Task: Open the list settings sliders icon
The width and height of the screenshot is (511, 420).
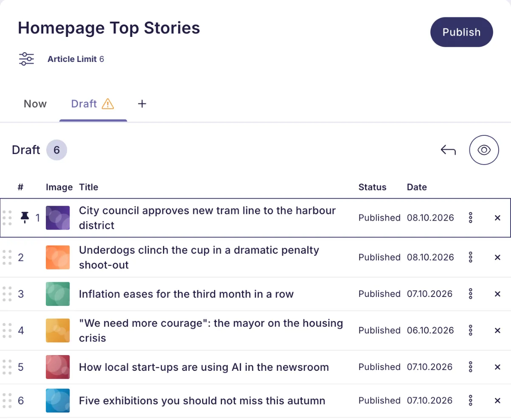Action: (26, 59)
